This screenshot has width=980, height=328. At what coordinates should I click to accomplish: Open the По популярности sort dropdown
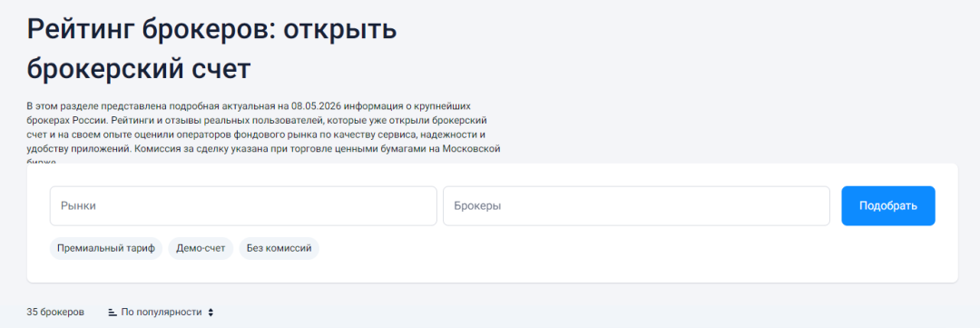162,312
